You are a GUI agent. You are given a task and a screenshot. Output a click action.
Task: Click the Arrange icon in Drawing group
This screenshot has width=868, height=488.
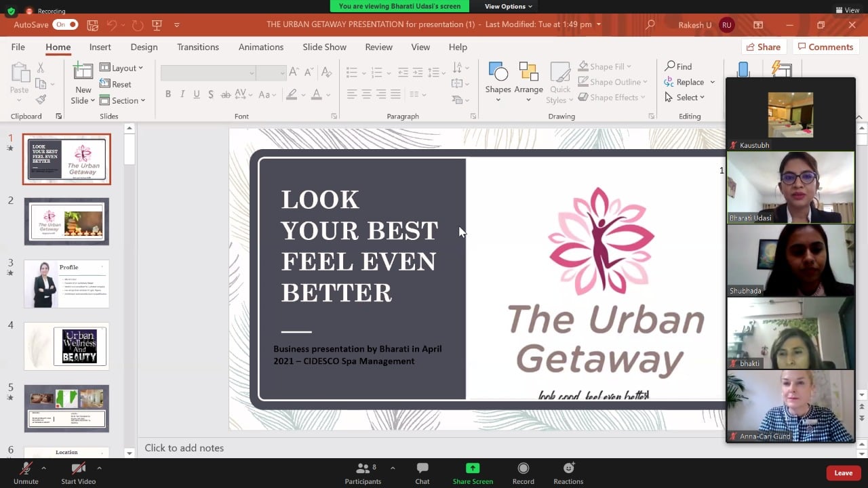pyautogui.click(x=528, y=73)
